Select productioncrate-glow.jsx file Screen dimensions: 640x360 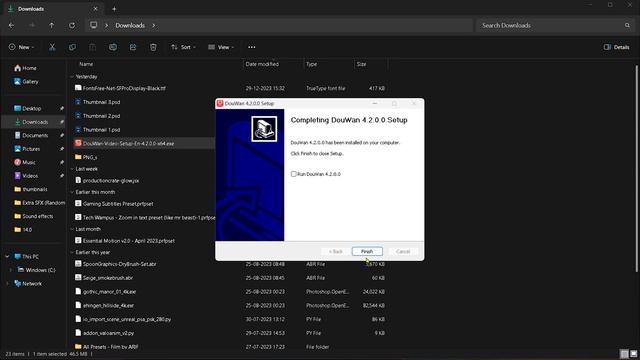(x=111, y=180)
